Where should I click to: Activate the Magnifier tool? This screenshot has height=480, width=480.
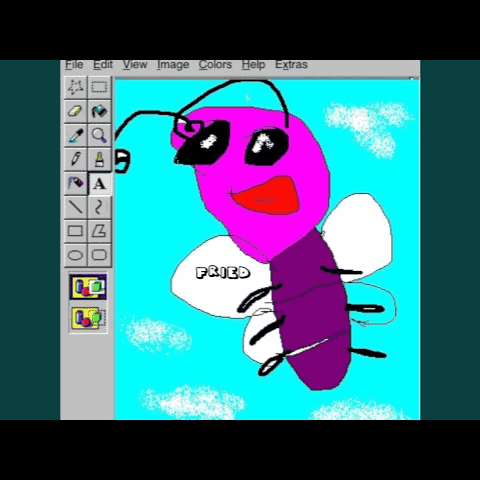click(99, 135)
